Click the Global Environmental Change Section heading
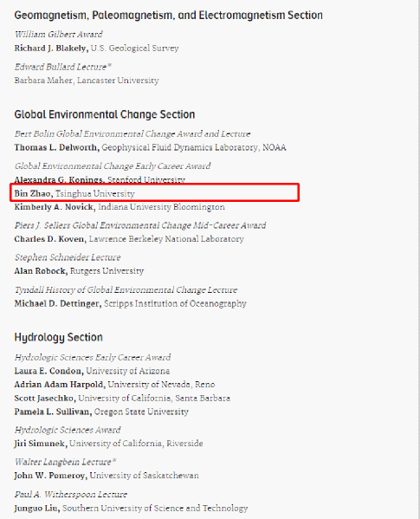 click(105, 114)
